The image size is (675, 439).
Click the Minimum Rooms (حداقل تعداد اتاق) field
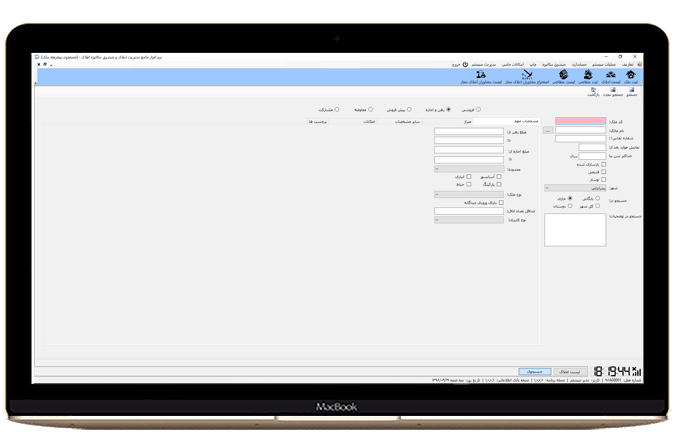(x=469, y=211)
